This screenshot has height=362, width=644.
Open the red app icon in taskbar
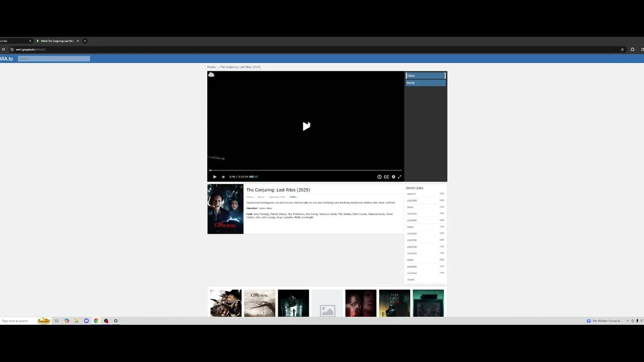coord(106,321)
